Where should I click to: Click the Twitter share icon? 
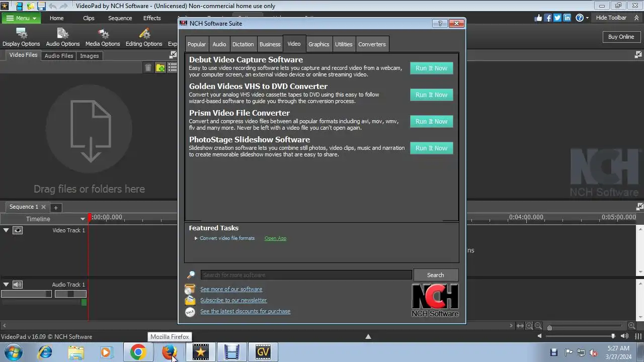tap(557, 18)
